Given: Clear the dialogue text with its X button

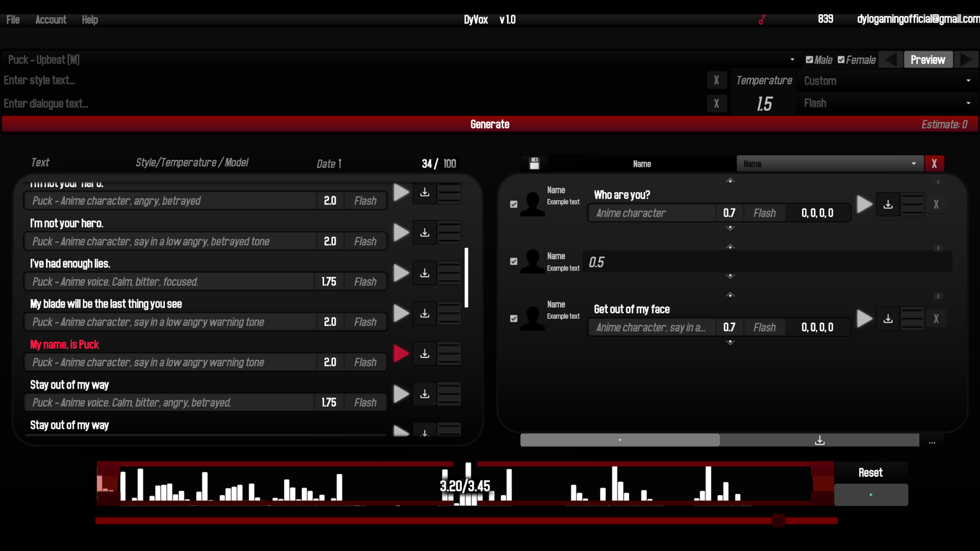Looking at the screenshot, I should (x=717, y=104).
